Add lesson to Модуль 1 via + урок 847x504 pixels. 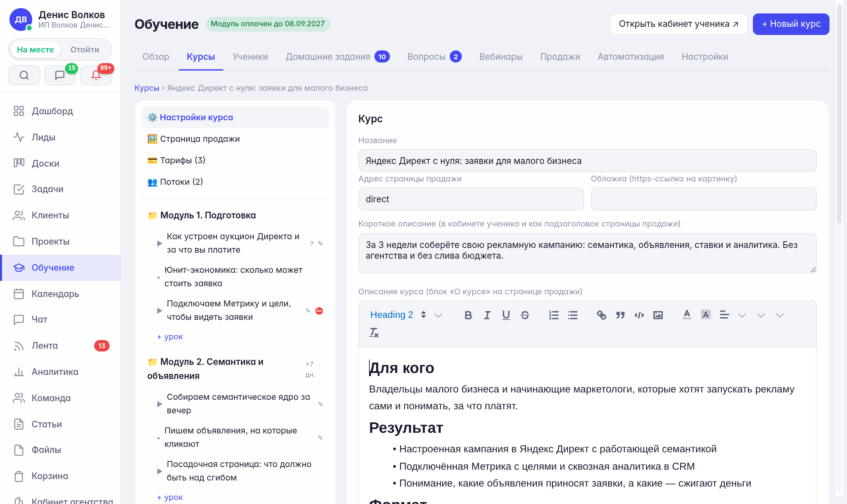click(x=170, y=337)
